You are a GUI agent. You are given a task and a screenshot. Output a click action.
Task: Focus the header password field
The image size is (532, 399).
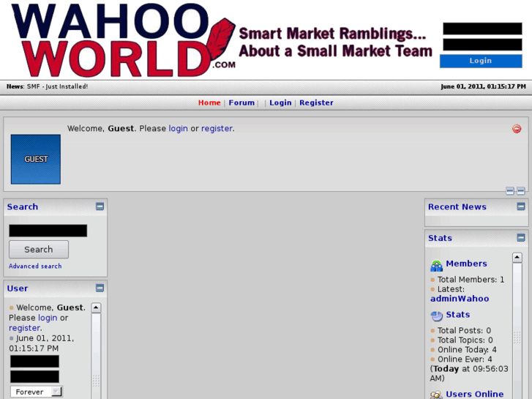coord(482,45)
